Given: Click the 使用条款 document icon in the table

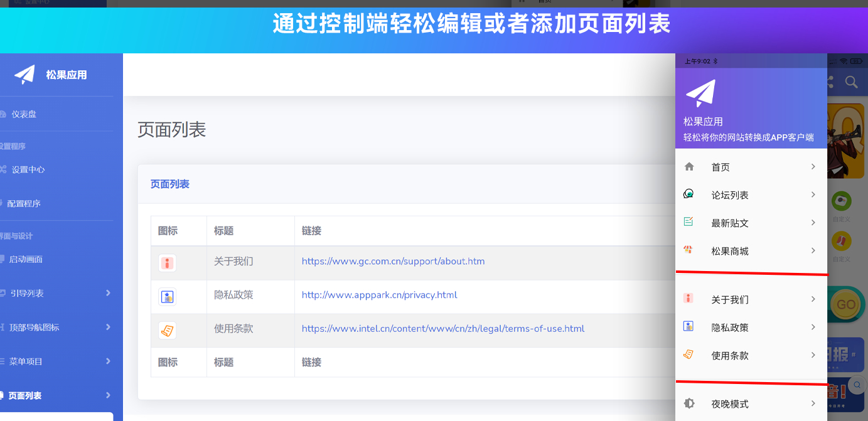Looking at the screenshot, I should point(166,331).
